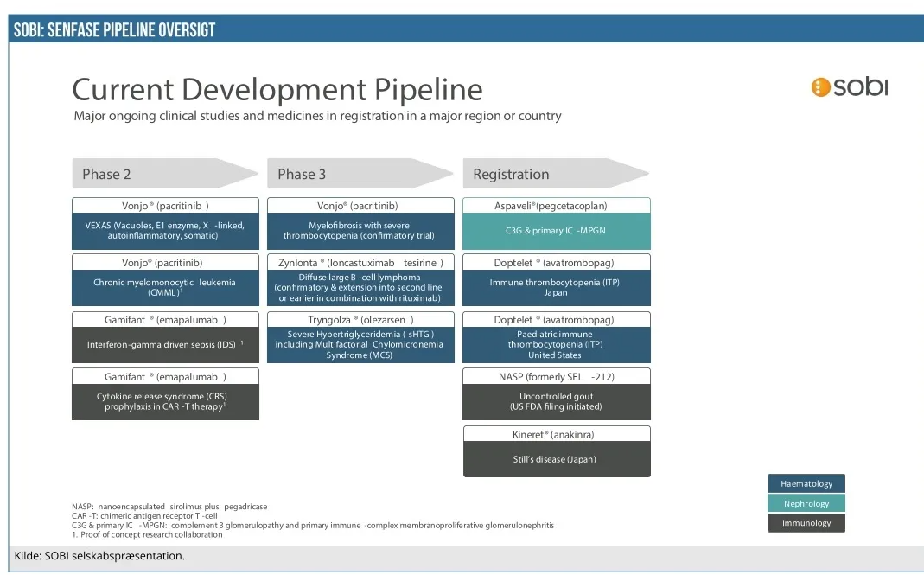Click NASP Uncontrolled gout box

pyautogui.click(x=556, y=401)
